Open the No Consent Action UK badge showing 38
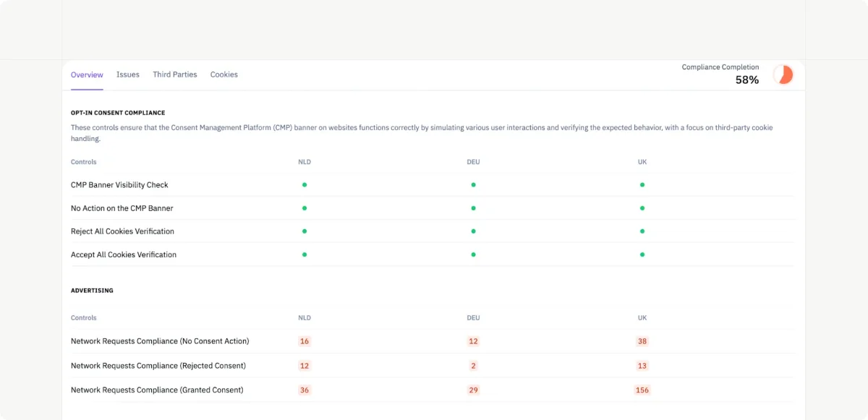The image size is (868, 420). (x=642, y=341)
